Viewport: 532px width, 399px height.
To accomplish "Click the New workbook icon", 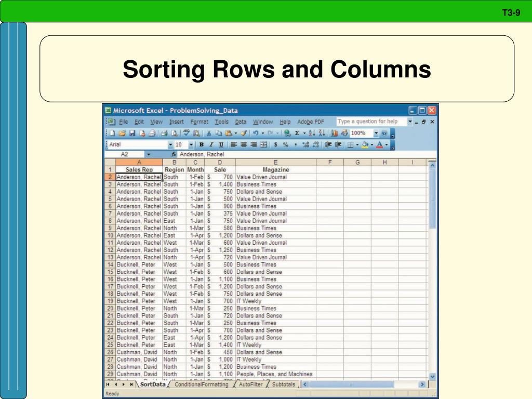I will (112, 134).
